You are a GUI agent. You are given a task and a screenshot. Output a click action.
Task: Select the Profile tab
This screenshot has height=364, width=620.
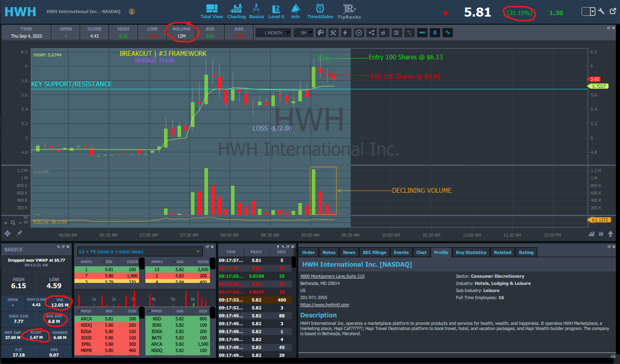coord(441,252)
